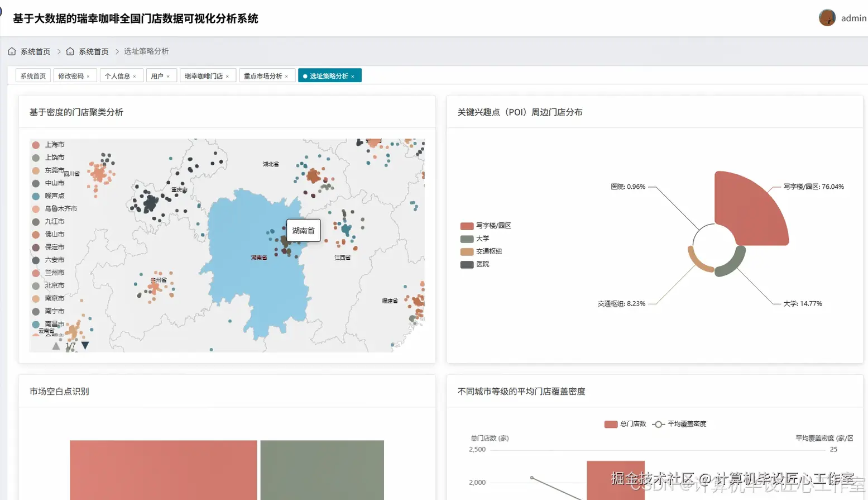This screenshot has width=868, height=500.
Task: Select the active 选址策略分析 tab
Action: (330, 76)
